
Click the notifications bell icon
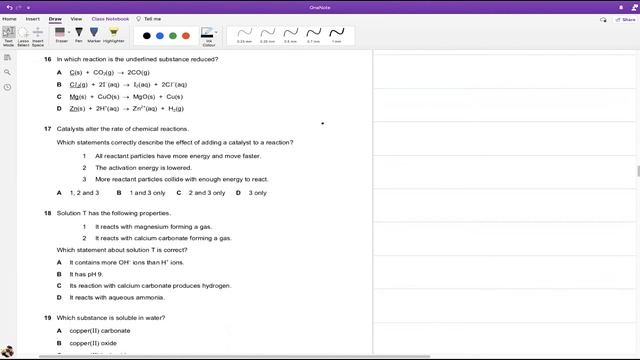[x=621, y=7]
